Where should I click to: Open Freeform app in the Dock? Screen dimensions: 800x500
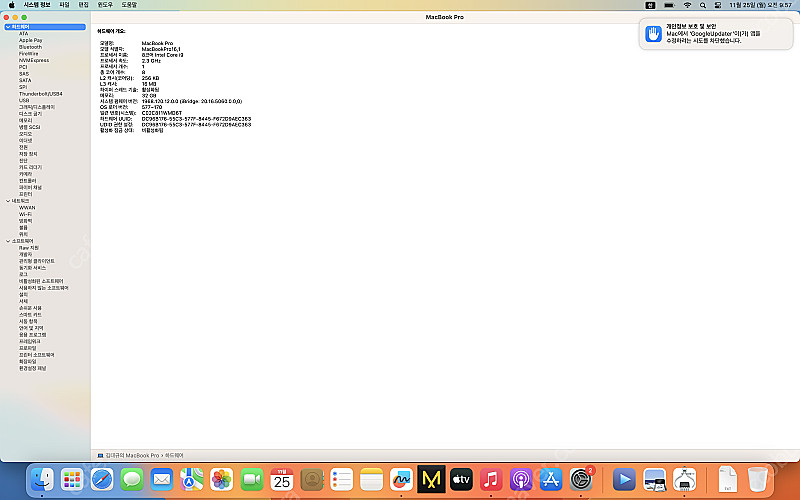(402, 480)
